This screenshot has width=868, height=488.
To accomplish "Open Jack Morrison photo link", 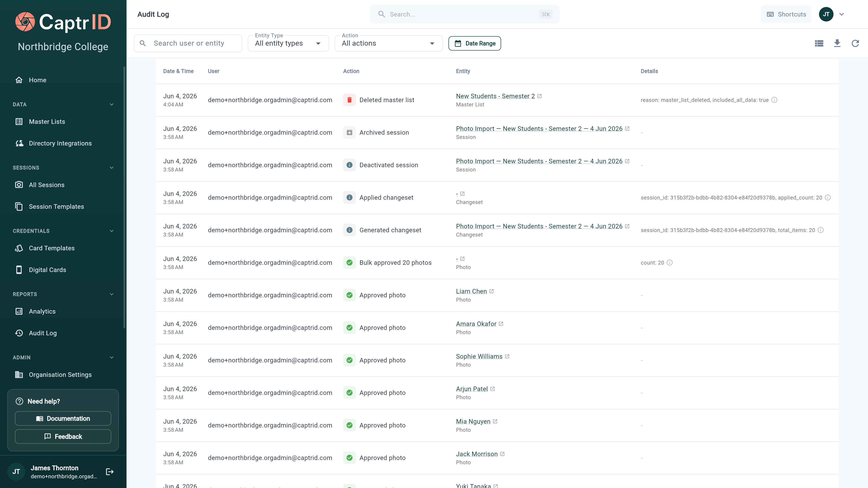I will (477, 454).
